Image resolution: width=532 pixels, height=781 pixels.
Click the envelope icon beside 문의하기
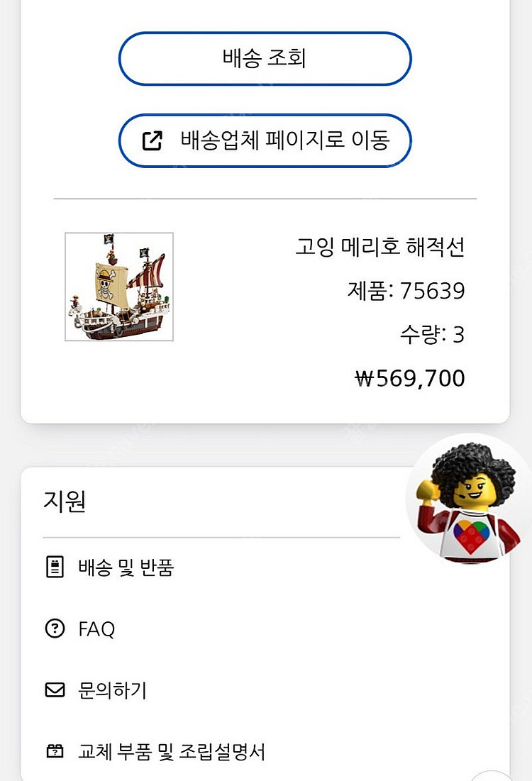tap(55, 690)
